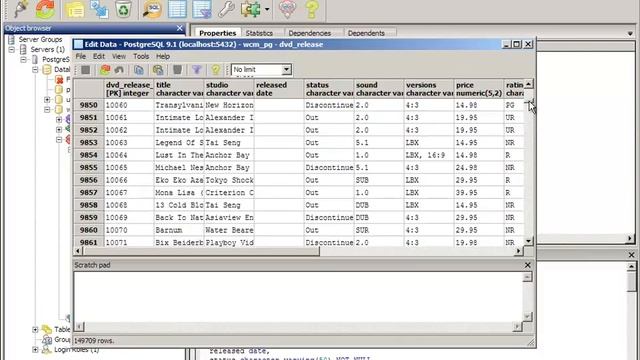This screenshot has height=360, width=640.
Task: Click the 'Tokyo Shock' studio cell
Action: [229, 180]
